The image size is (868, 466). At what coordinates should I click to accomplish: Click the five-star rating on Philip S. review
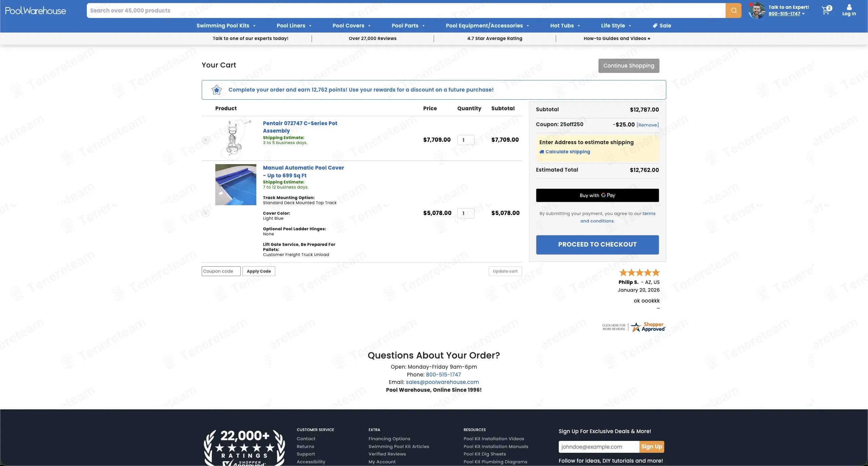639,272
